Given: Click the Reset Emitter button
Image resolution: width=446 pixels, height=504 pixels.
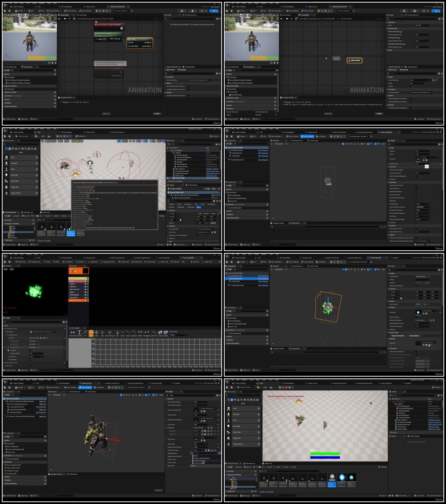Looking at the screenshot, I should 414,336.
